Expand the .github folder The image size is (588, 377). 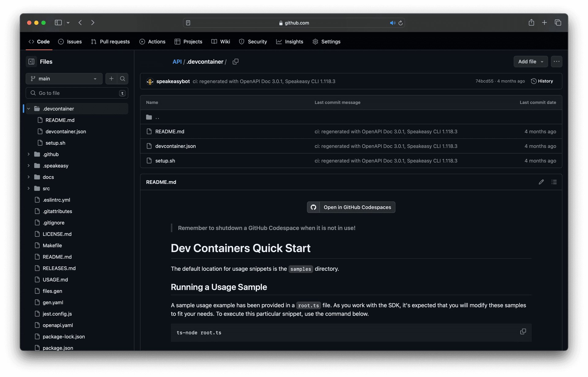tap(28, 154)
